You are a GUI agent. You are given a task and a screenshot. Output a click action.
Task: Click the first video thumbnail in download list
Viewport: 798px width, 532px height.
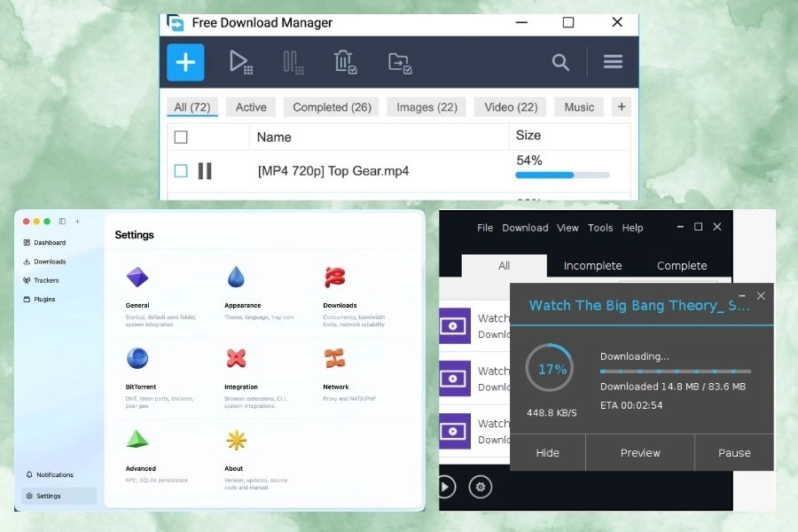click(455, 325)
